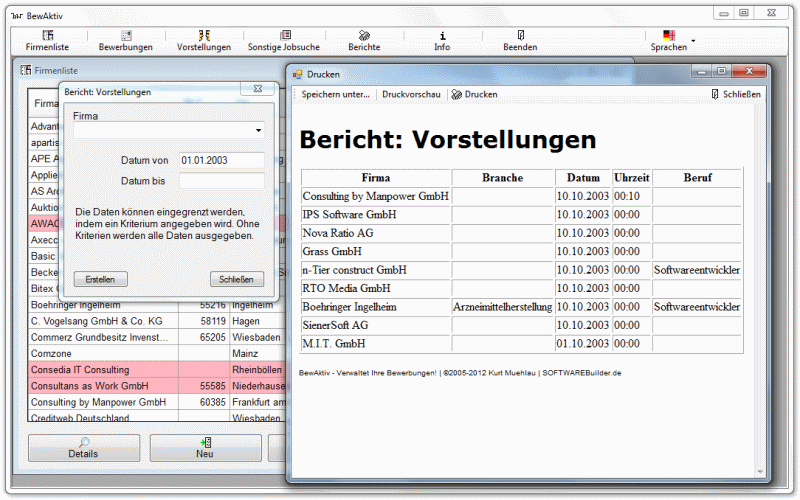Click Schließen in the Drucken toolbar

(736, 94)
